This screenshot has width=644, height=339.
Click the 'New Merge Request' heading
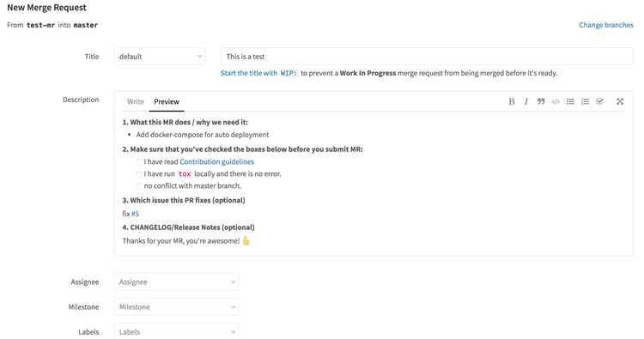coord(47,8)
